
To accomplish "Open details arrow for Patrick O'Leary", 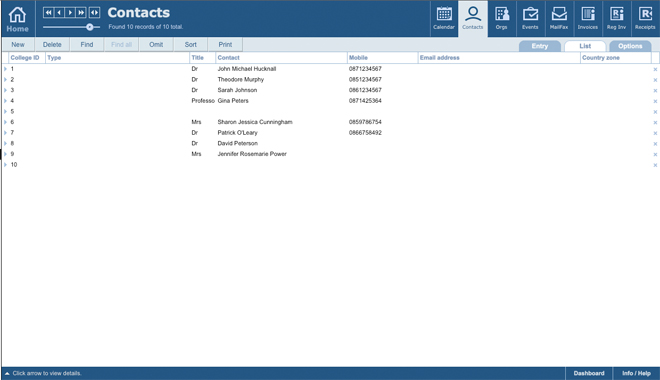I will pyautogui.click(x=5, y=133).
